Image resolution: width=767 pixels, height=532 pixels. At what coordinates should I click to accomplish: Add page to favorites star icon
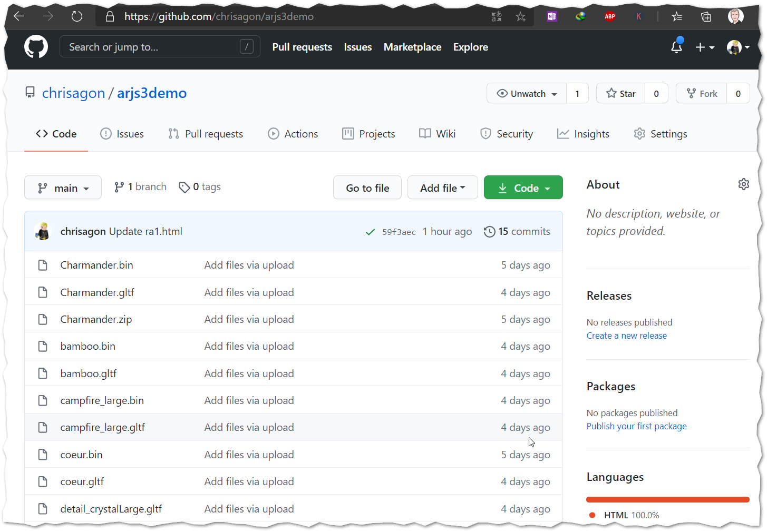click(x=521, y=16)
